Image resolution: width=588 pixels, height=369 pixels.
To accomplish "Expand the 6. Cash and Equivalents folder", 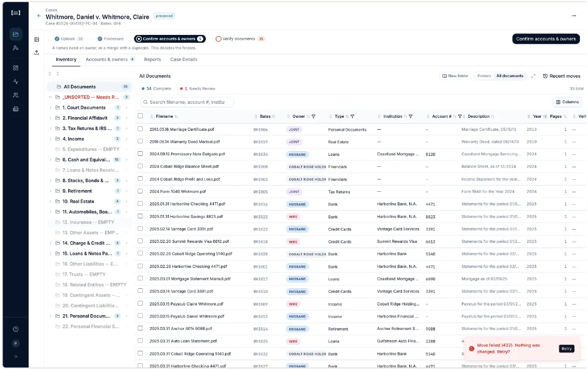I will pos(51,160).
